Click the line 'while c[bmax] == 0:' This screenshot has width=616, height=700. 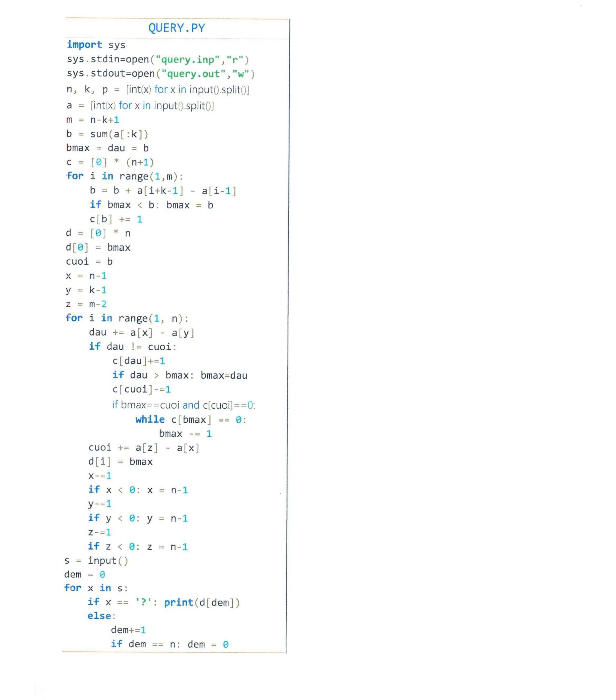(x=191, y=419)
